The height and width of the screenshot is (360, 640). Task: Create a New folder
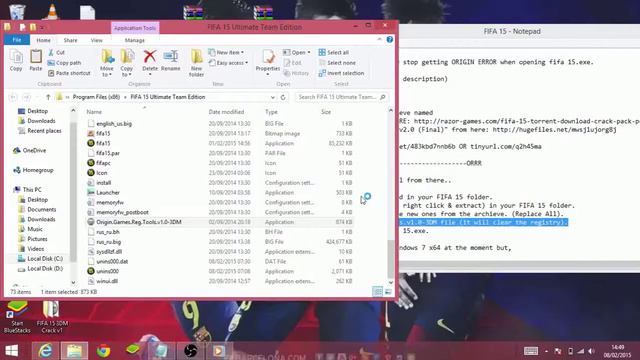[196, 63]
